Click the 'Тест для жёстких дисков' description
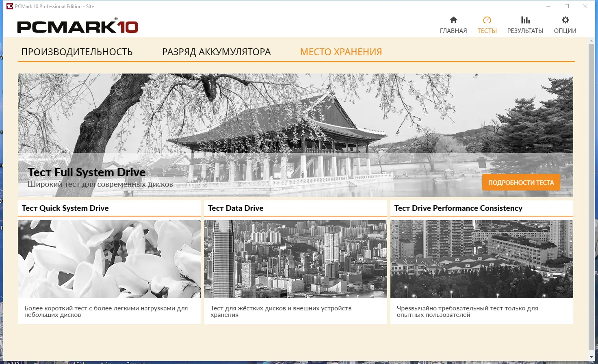The height and width of the screenshot is (364, 598). coord(281,312)
